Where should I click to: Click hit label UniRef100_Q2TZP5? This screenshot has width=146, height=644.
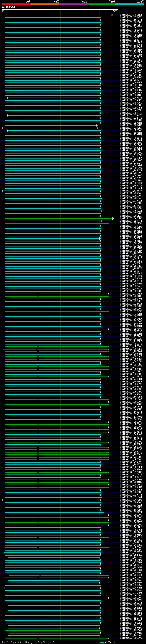(131, 371)
